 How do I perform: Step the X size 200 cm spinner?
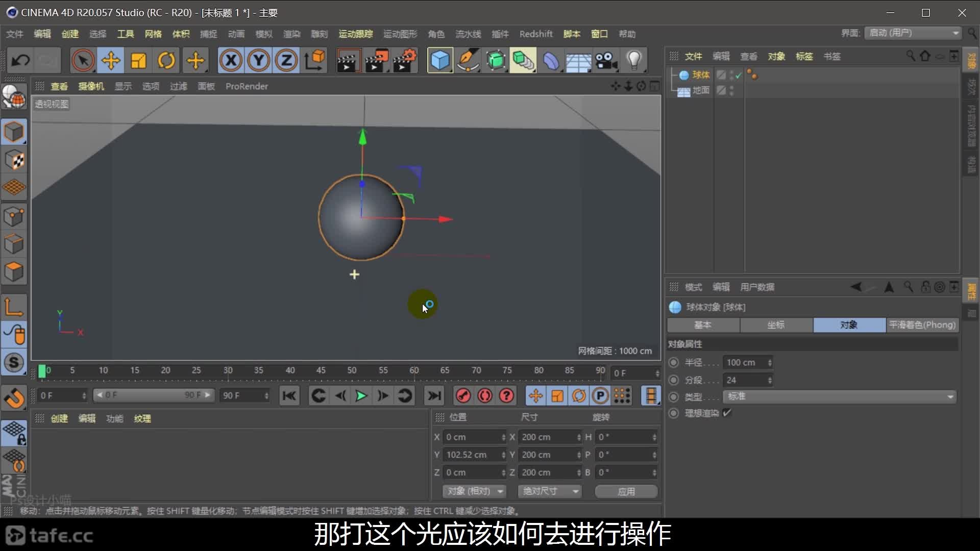[579, 437]
